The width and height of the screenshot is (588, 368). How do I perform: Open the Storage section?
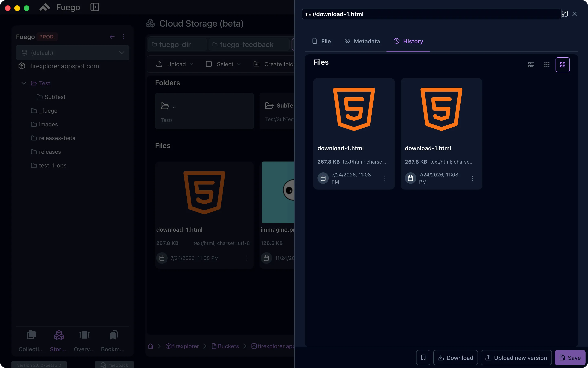[58, 341]
